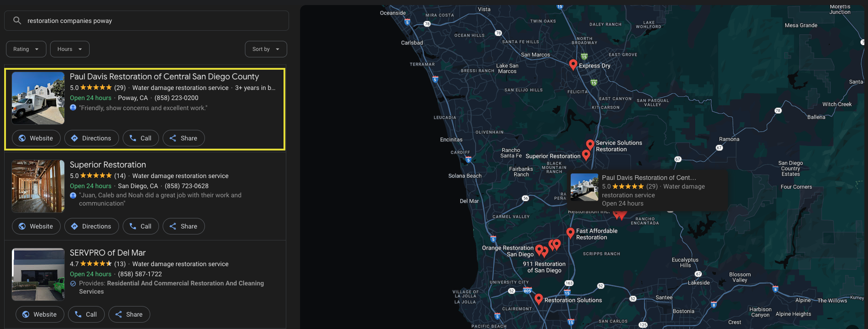This screenshot has width=868, height=329.
Task: Click the Paul Davis phone number (858) 223-0200
Action: pos(176,98)
